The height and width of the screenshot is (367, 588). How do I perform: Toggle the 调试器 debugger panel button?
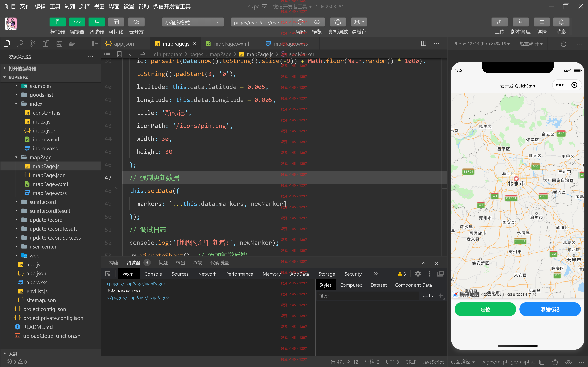(x=96, y=22)
